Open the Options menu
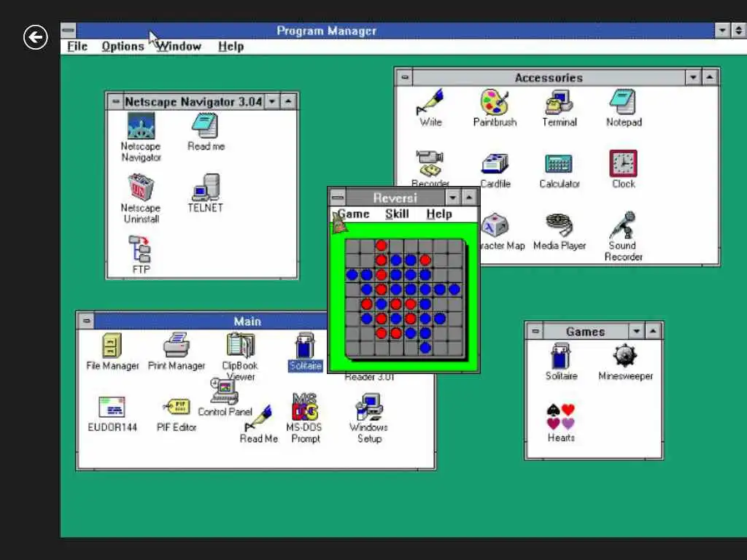The width and height of the screenshot is (747, 560). coord(123,46)
